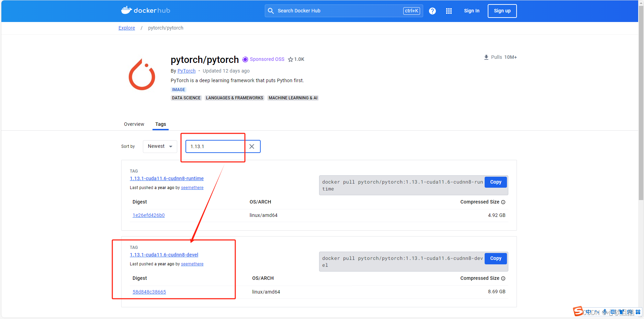Image resolution: width=644 pixels, height=319 pixels.
Task: Select the Tags tab
Action: [x=160, y=124]
